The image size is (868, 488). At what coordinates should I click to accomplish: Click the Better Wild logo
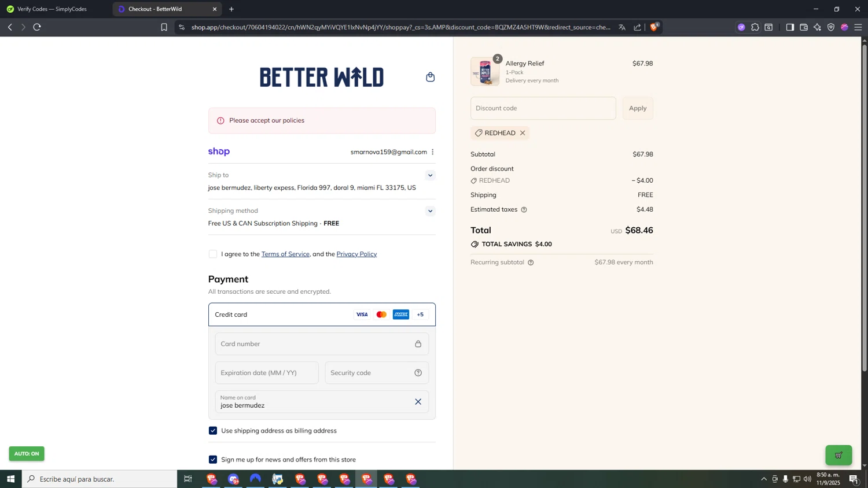(322, 77)
